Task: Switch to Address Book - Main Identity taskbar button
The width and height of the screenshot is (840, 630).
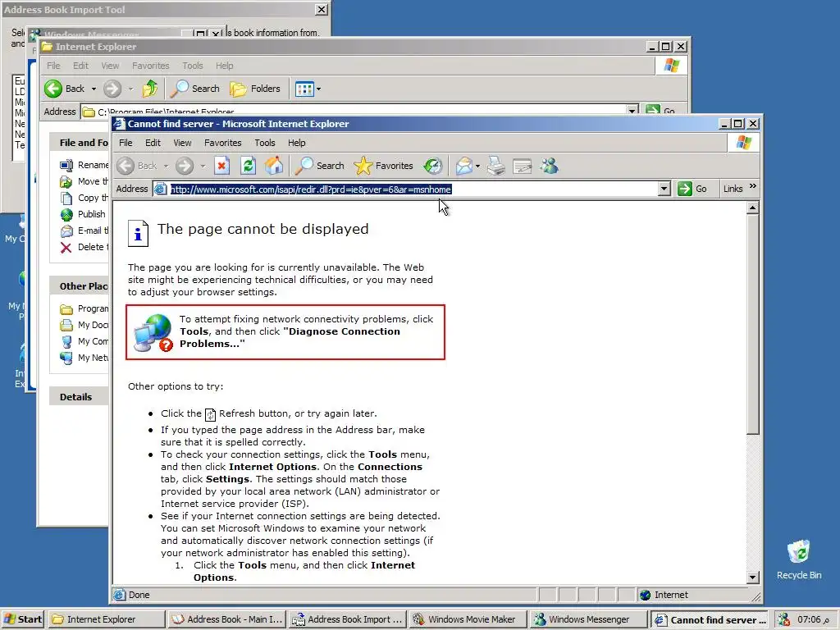Action: (x=226, y=619)
